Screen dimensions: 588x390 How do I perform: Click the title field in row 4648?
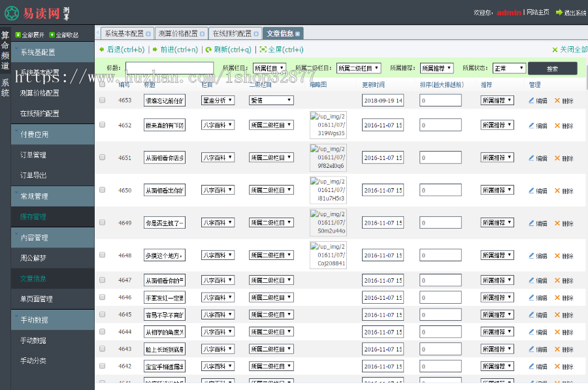coord(165,255)
